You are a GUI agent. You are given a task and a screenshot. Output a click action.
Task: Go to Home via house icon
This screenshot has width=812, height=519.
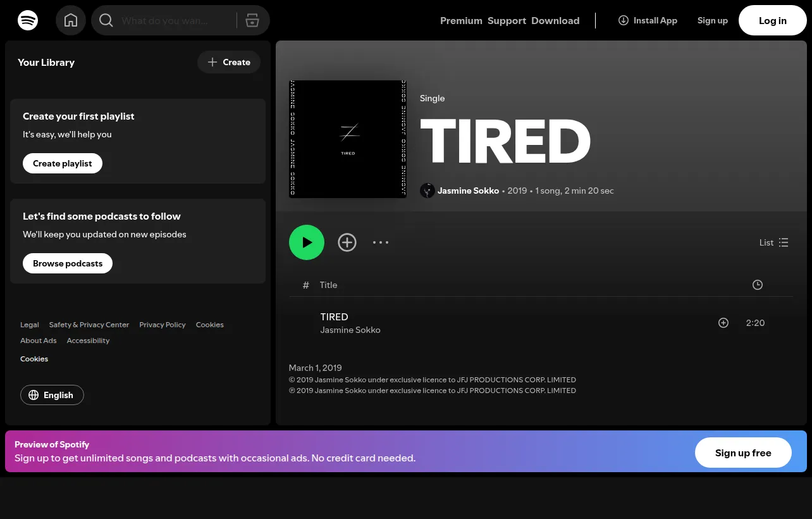point(71,20)
